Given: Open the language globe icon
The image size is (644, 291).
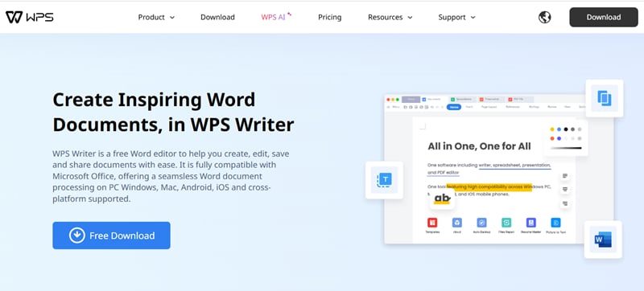Looking at the screenshot, I should pos(545,17).
